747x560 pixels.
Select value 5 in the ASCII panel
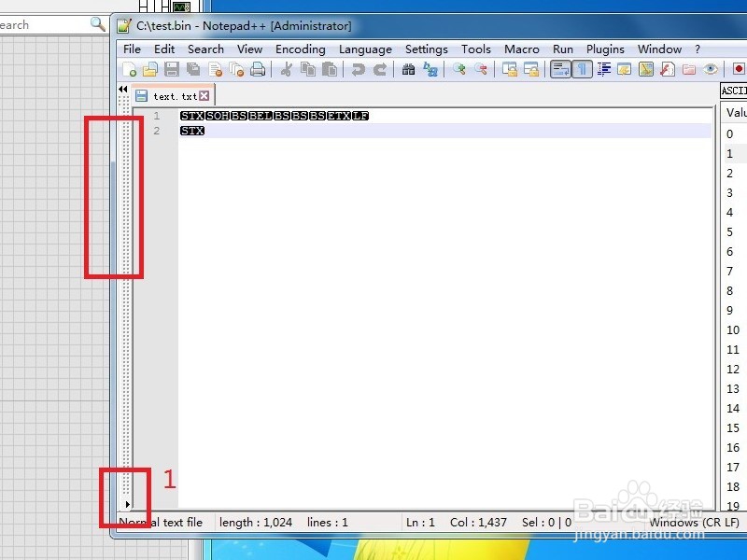[x=729, y=231]
